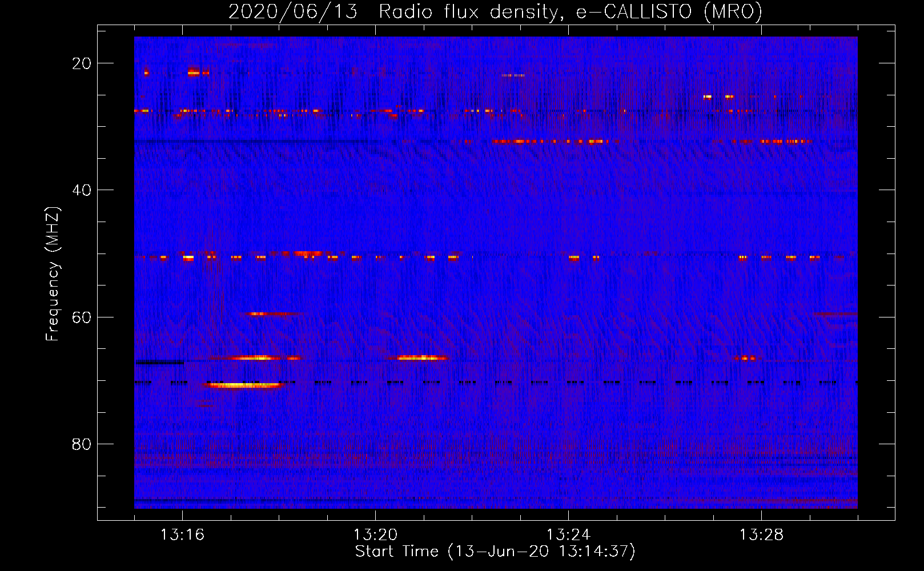Click the frequency tick label "60"

(82, 317)
